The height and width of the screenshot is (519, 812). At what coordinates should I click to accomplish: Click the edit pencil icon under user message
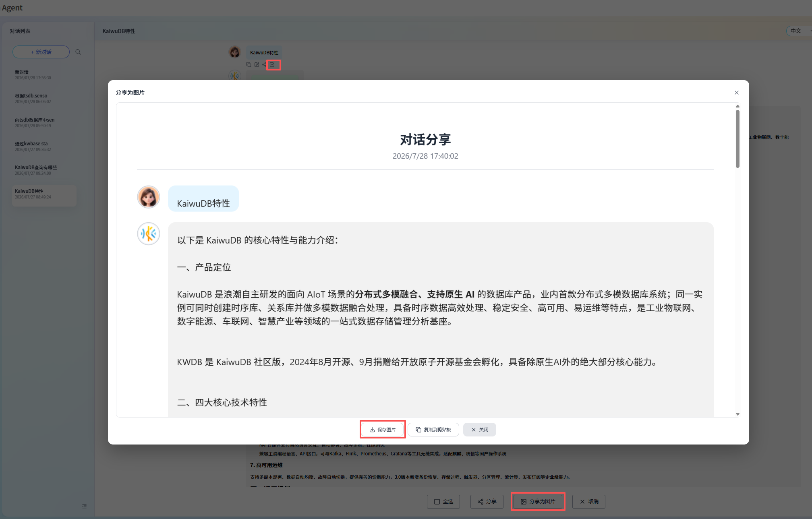(x=257, y=64)
